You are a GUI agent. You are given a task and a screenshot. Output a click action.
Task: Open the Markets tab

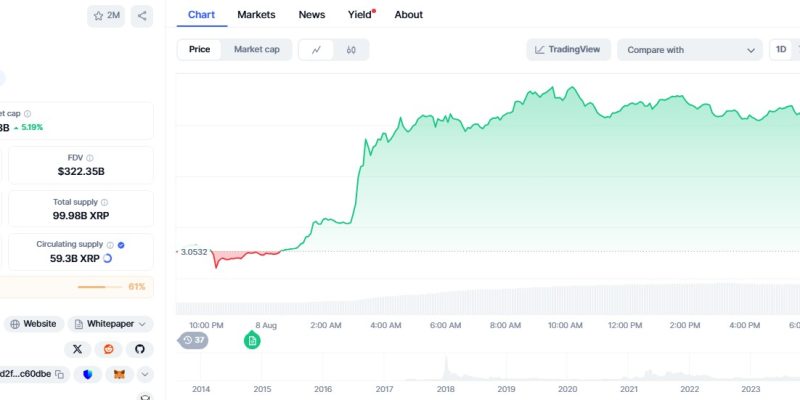(x=256, y=15)
